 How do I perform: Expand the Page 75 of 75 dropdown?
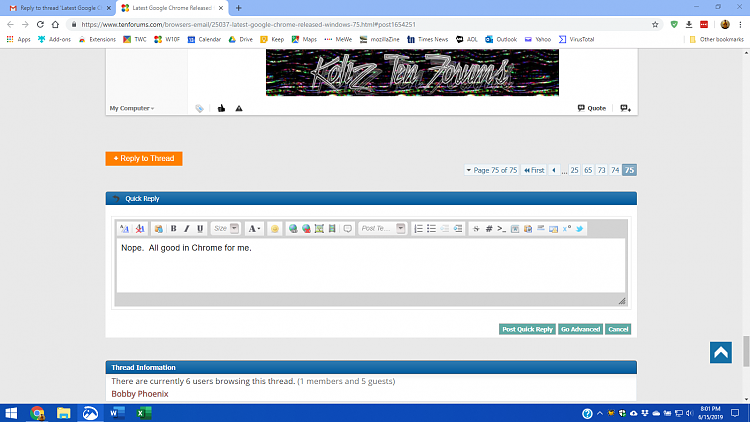pyautogui.click(x=492, y=170)
